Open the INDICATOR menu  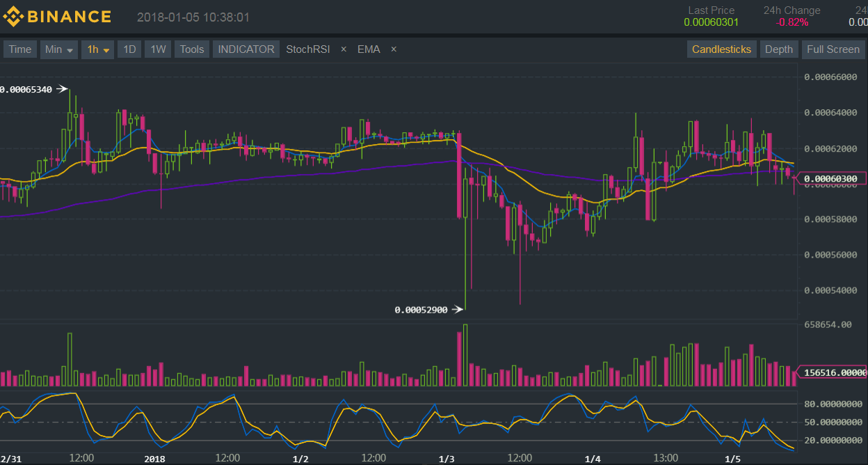tap(246, 49)
